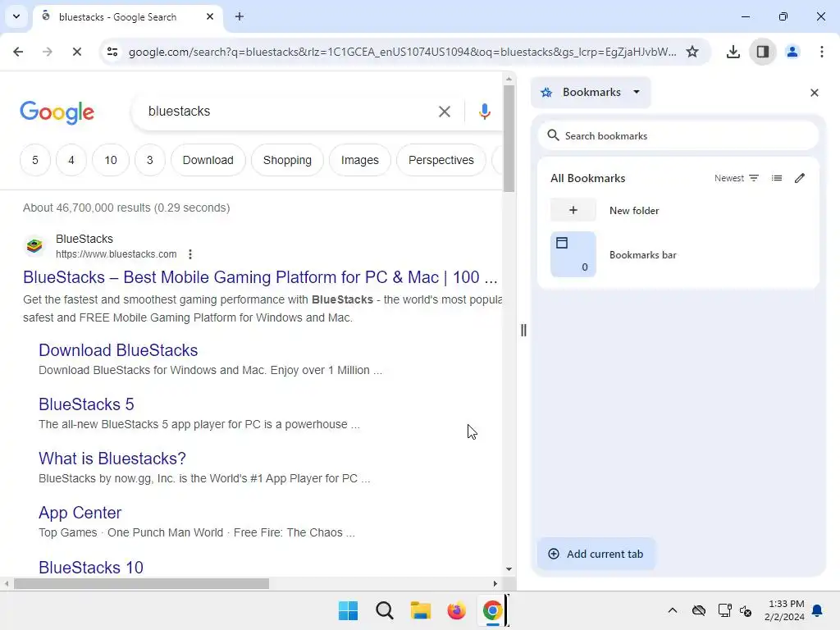This screenshot has width=840, height=630.
Task: Open the Download BlueStacks sitelink
Action: point(118,350)
